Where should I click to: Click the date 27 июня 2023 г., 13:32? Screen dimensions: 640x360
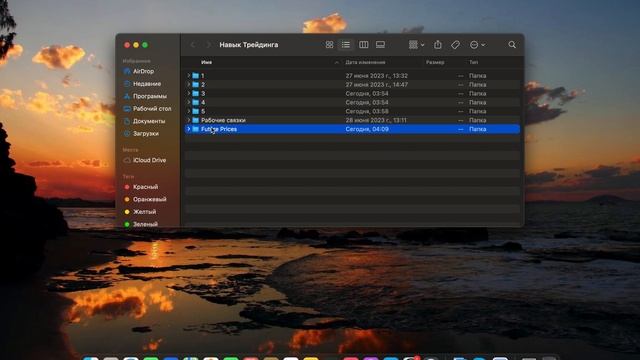[376, 76]
